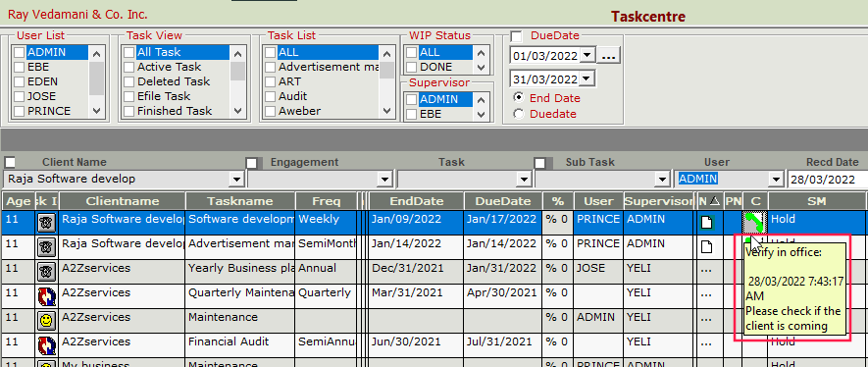Click the SM column header
Image resolution: width=868 pixels, height=367 pixels.
coord(817,201)
